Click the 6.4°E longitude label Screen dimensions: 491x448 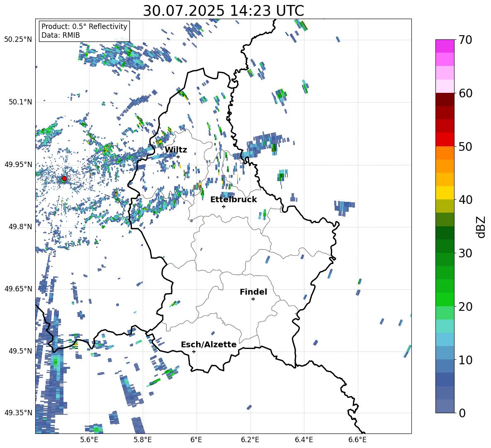coord(304,440)
